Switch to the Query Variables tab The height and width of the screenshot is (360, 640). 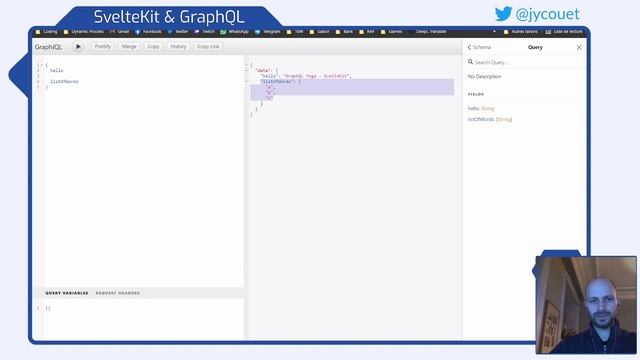point(67,293)
